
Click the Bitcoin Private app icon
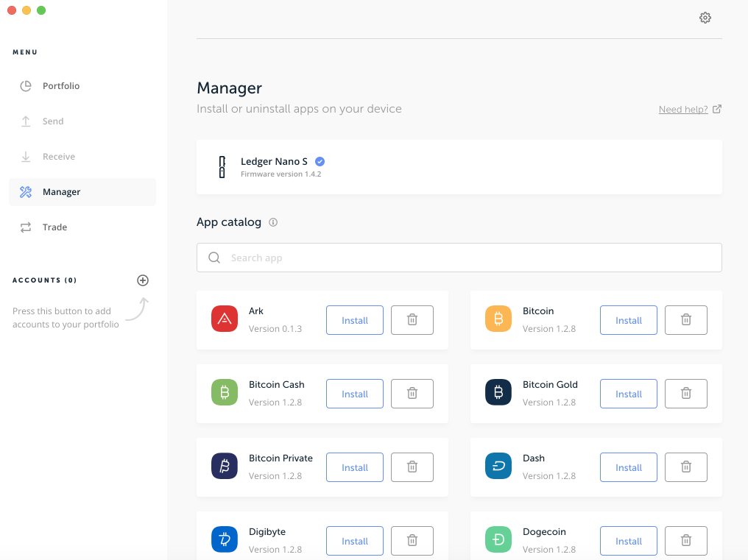[225, 466]
